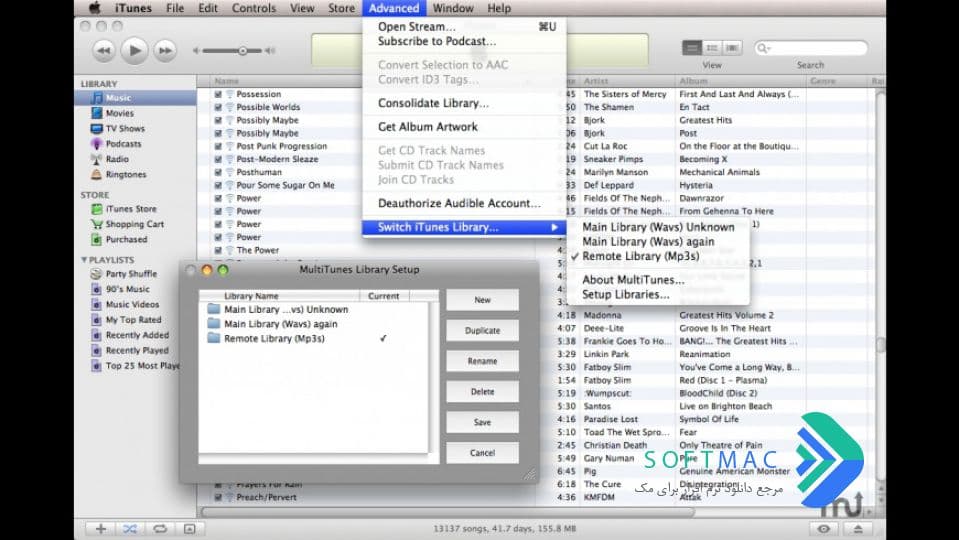The image size is (959, 540).
Task: Toggle repeat button at bottom
Action: click(160, 528)
